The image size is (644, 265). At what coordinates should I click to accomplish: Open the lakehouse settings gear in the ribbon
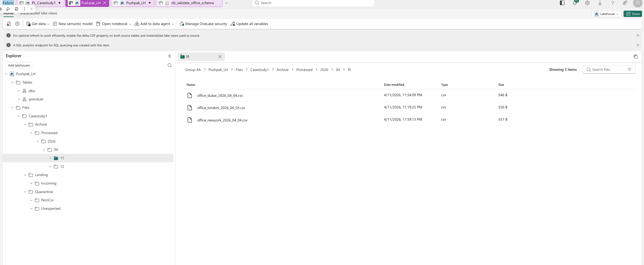(17, 24)
